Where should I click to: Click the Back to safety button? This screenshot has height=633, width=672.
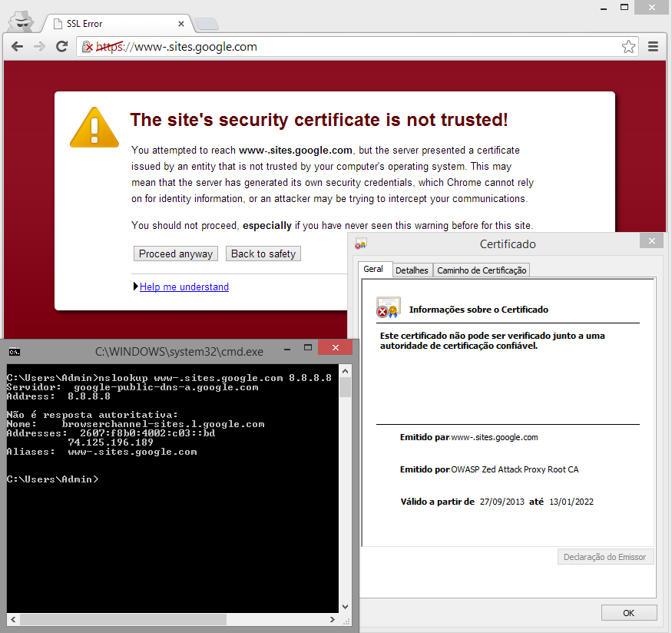pos(263,254)
